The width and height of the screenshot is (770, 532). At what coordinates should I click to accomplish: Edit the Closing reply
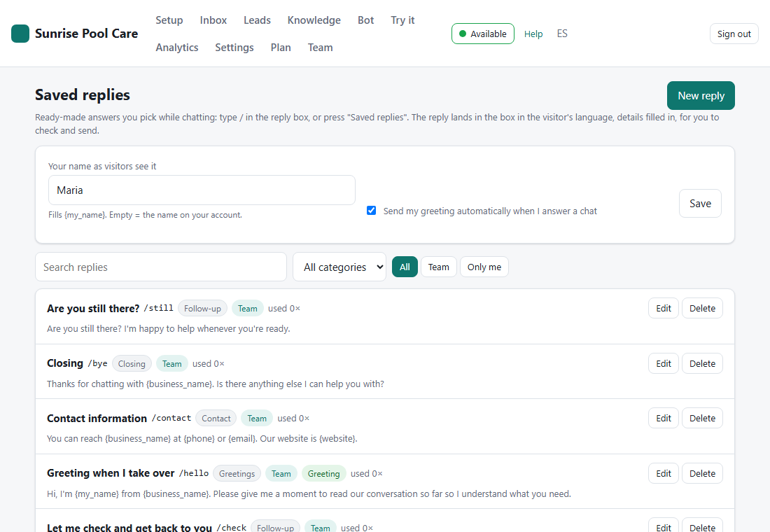point(664,363)
